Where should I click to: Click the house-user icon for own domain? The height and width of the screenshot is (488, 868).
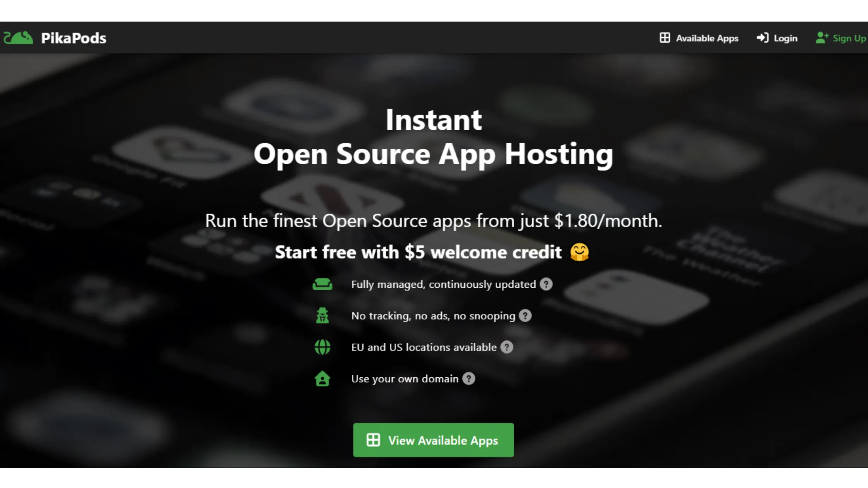(322, 378)
